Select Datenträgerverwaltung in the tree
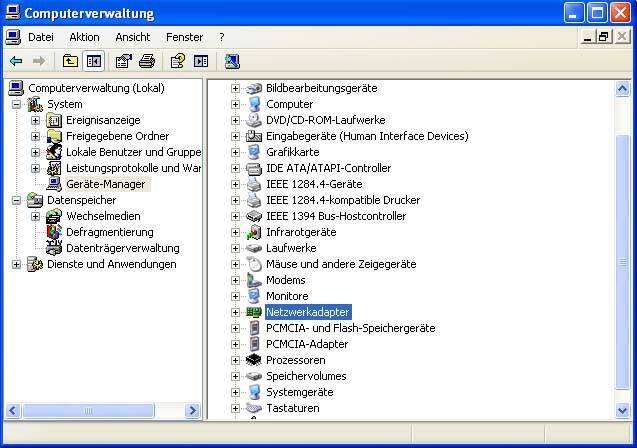 [122, 248]
